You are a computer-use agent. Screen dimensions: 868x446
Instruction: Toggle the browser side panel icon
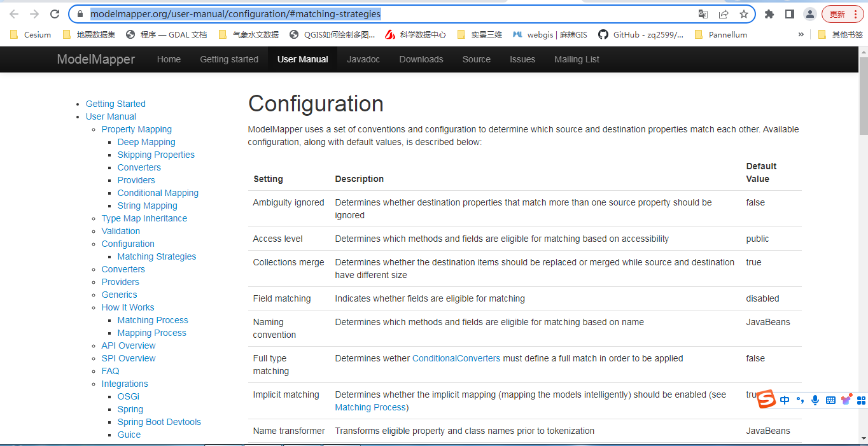pyautogui.click(x=790, y=14)
